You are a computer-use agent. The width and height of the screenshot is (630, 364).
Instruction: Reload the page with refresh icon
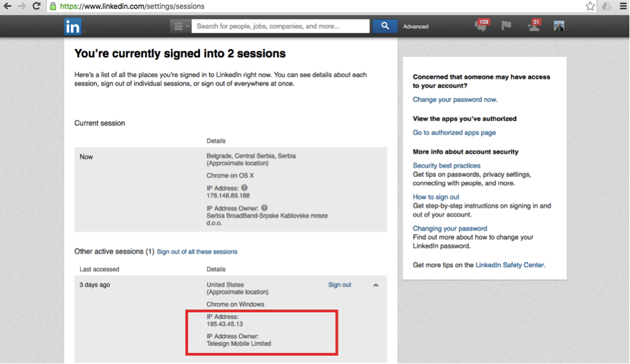tap(37, 6)
